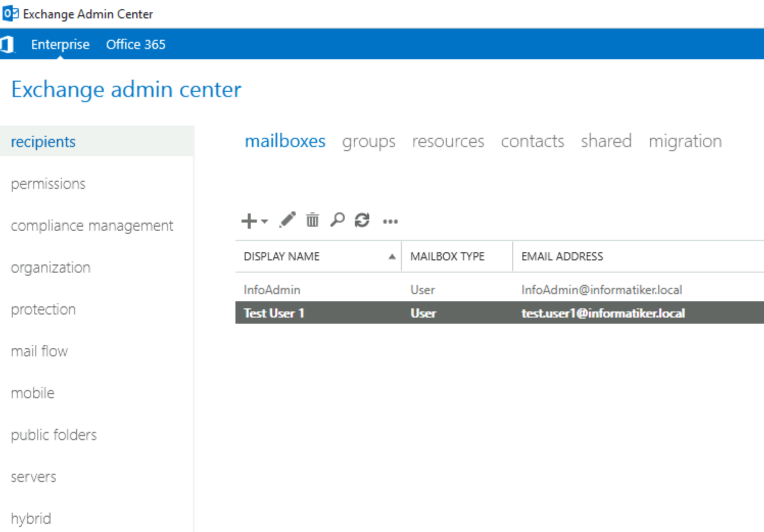764x532 pixels.
Task: Open the contacts tab
Action: (x=533, y=141)
